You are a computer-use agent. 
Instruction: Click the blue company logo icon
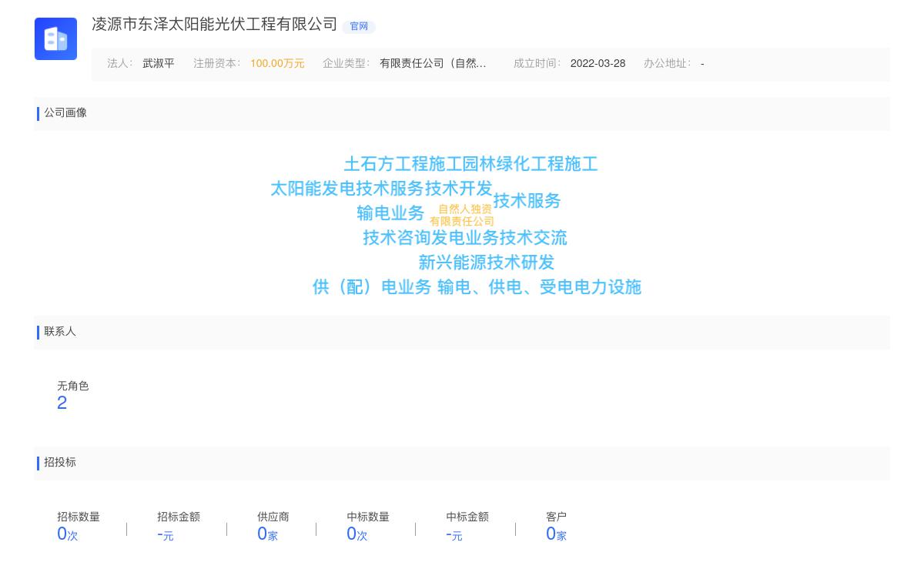pos(55,38)
